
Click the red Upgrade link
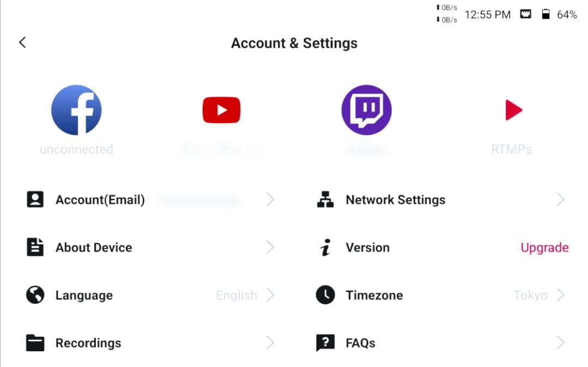click(x=544, y=248)
